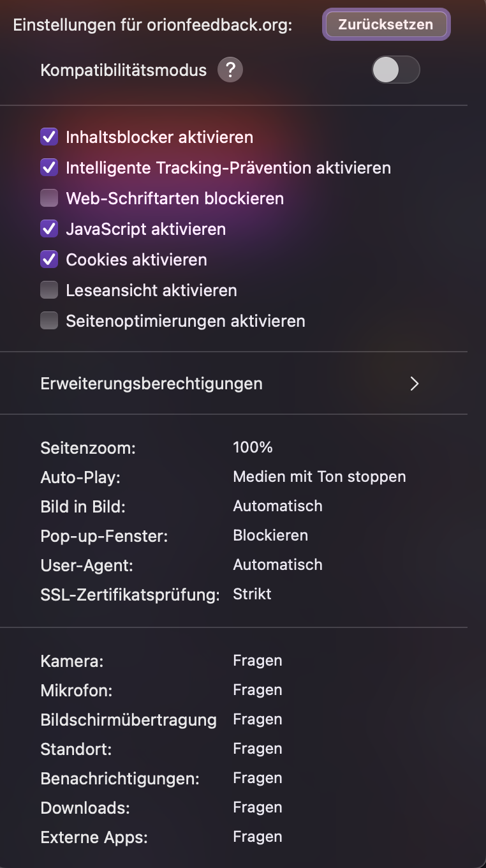486x868 pixels.
Task: Click the Kompatibilitätsmodus help question mark icon
Action: (x=230, y=70)
